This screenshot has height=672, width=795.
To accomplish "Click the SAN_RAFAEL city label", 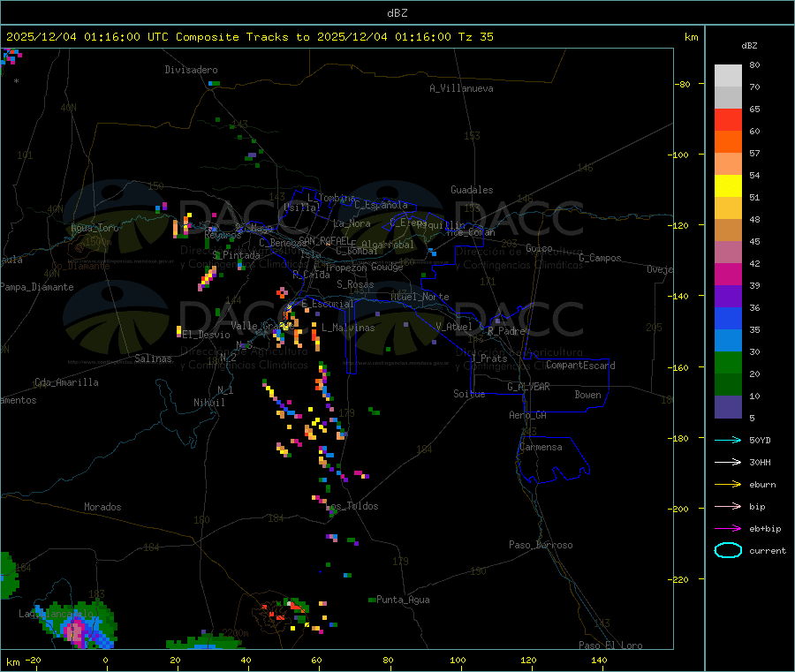I will pyautogui.click(x=324, y=240).
